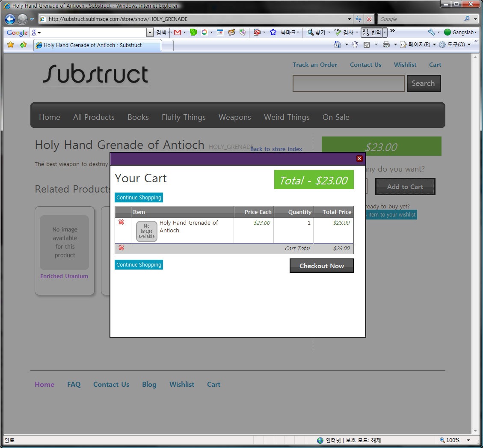Click Add to Favorites icon
Screen dimensions: 483x448
[24, 45]
